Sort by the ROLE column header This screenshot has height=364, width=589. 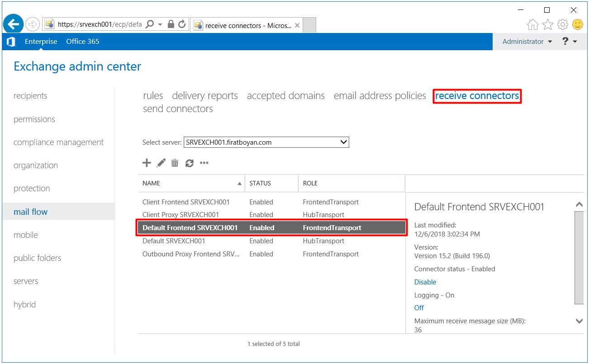(x=351, y=183)
